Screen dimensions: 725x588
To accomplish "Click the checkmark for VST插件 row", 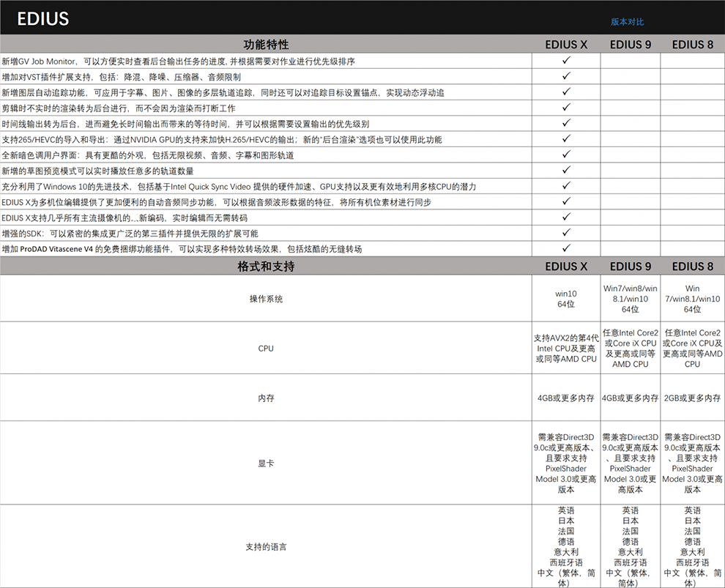I will tap(566, 76).
